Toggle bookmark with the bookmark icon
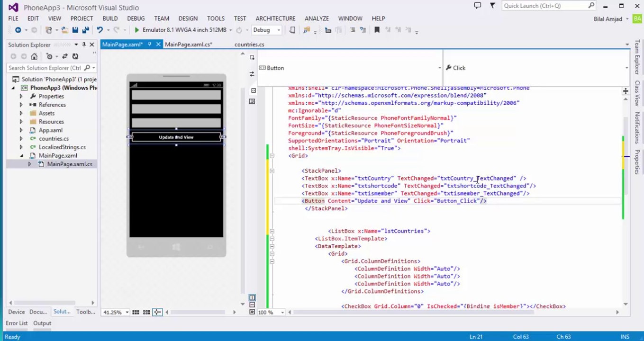The height and width of the screenshot is (341, 644). [x=377, y=30]
